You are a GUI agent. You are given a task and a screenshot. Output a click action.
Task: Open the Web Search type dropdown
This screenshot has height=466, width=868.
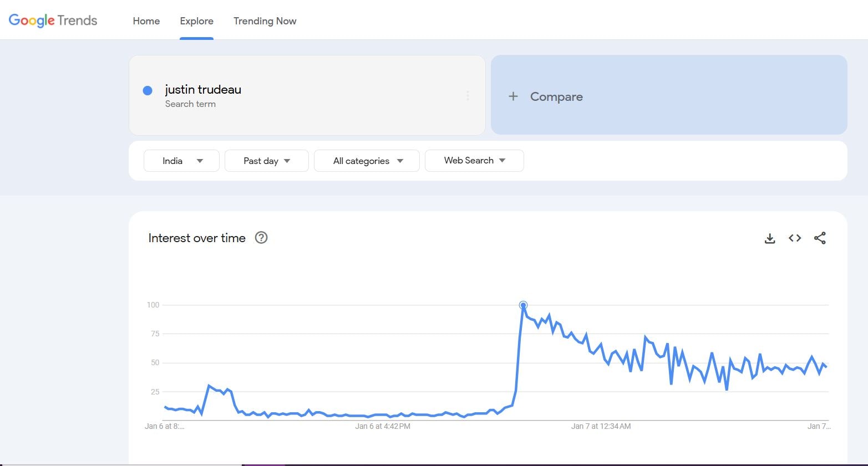tap(474, 161)
